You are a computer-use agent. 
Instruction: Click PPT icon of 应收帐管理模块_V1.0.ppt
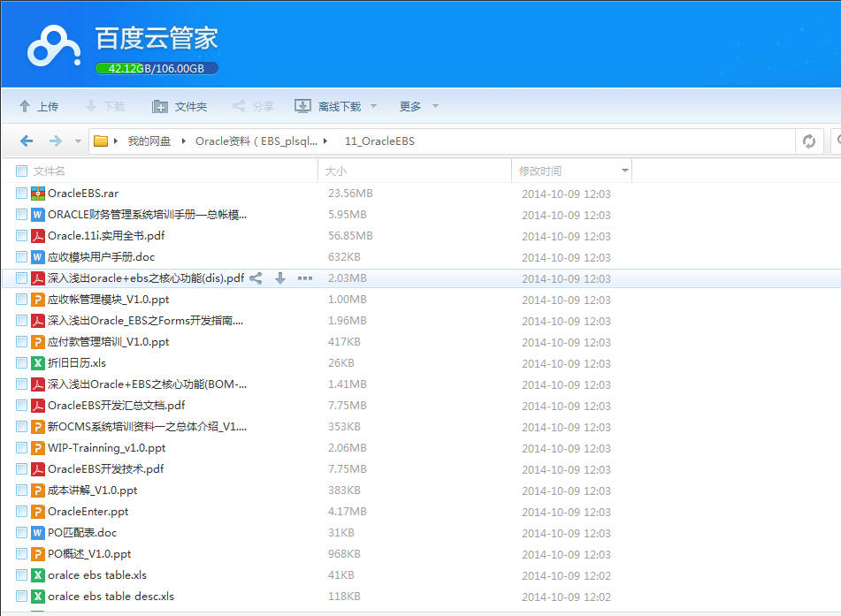[37, 299]
